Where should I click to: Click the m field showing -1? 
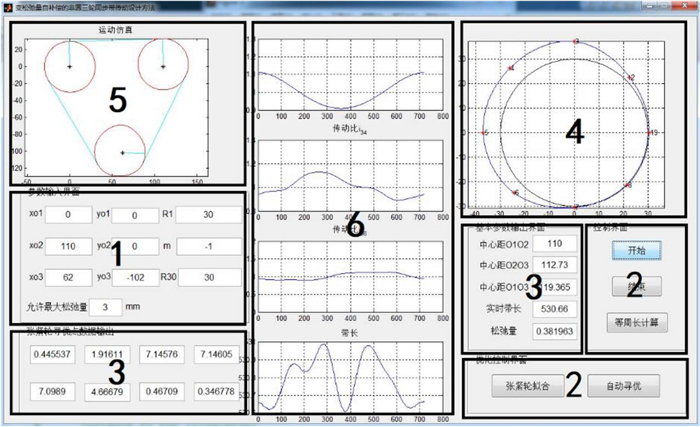(x=214, y=245)
